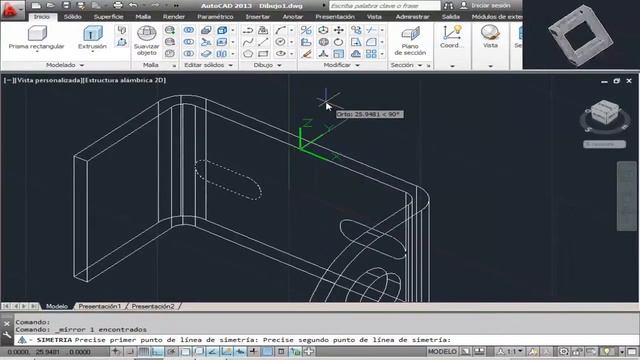
Task: Select the Line tool in Dibujo panel
Action: point(263,42)
